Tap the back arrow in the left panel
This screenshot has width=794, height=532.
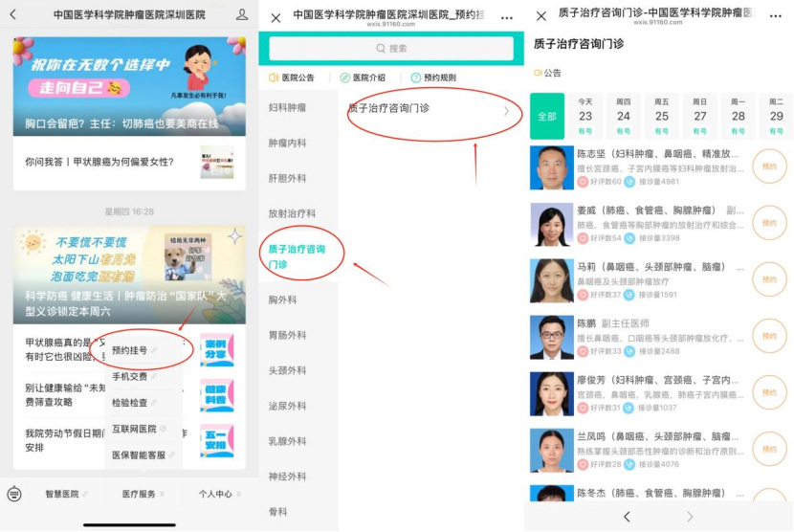14,15
